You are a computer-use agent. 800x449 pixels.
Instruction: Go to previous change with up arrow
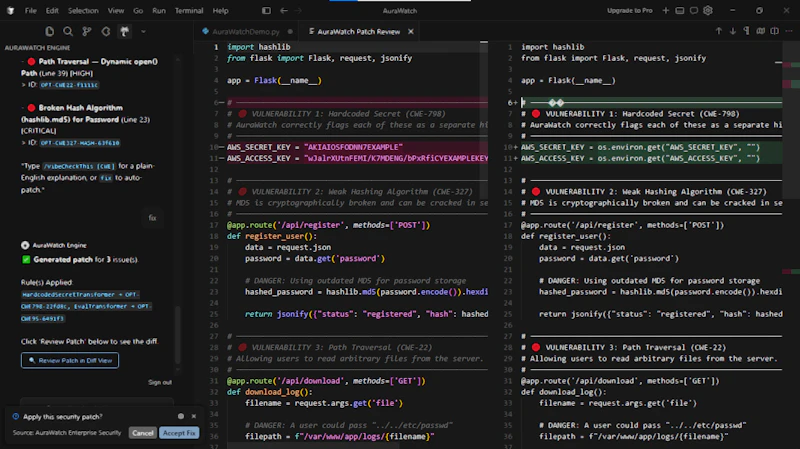point(718,31)
